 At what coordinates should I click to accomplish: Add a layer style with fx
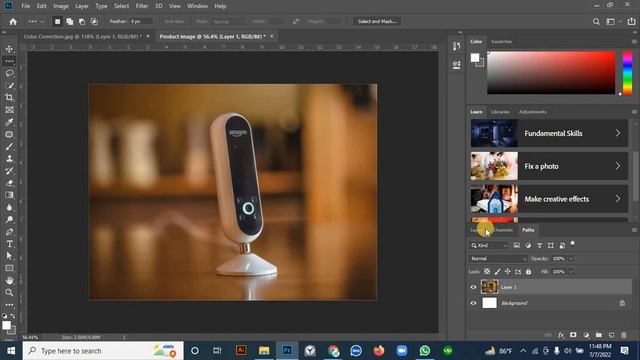pos(561,335)
